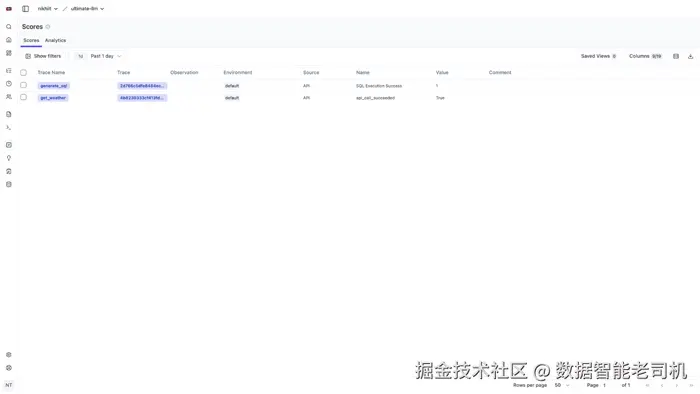The image size is (700, 394).
Task: Click the Show filters button
Action: 43,56
